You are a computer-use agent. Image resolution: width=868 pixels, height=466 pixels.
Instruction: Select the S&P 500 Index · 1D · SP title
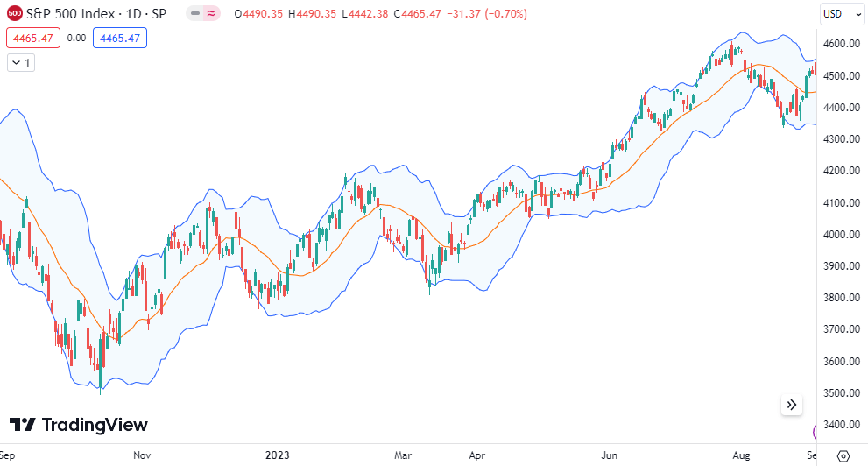96,14
